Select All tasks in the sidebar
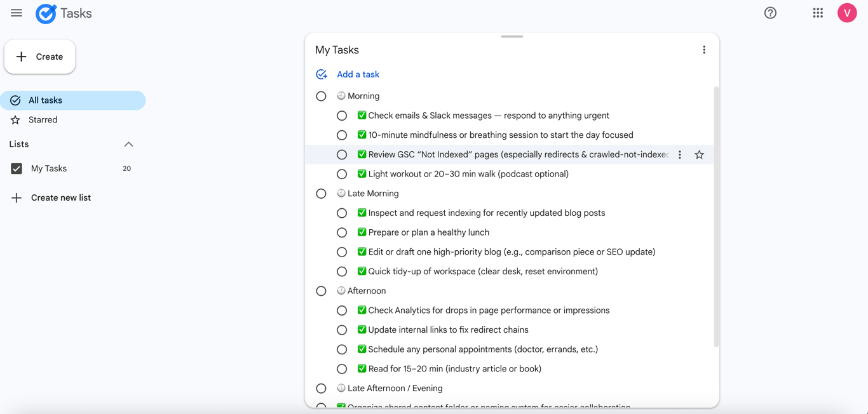 [x=45, y=100]
